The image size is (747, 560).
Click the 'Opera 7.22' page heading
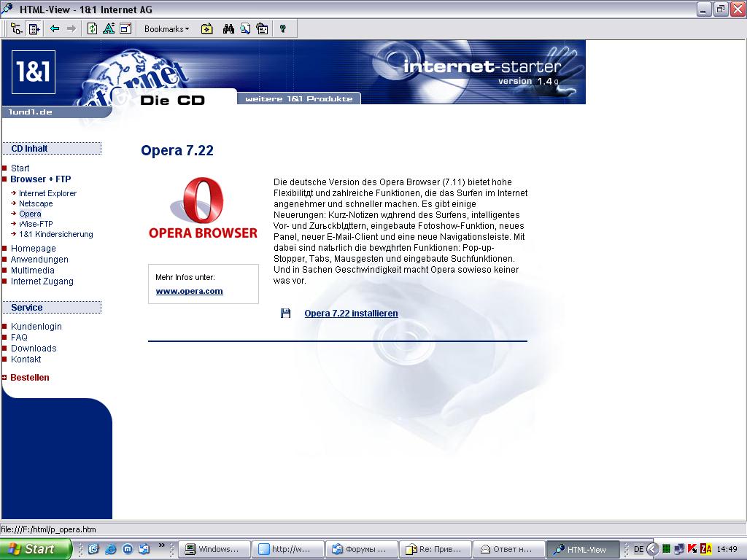[x=177, y=150]
